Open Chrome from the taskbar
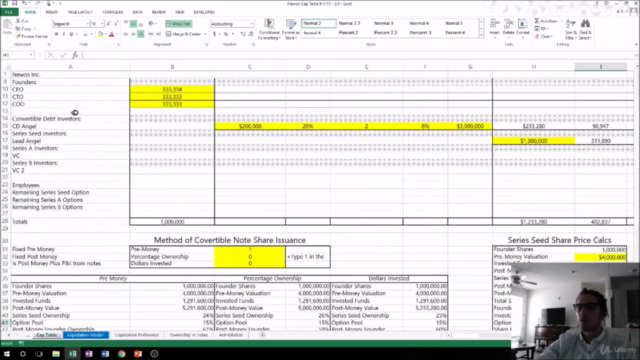The image size is (640, 360). pos(122,354)
